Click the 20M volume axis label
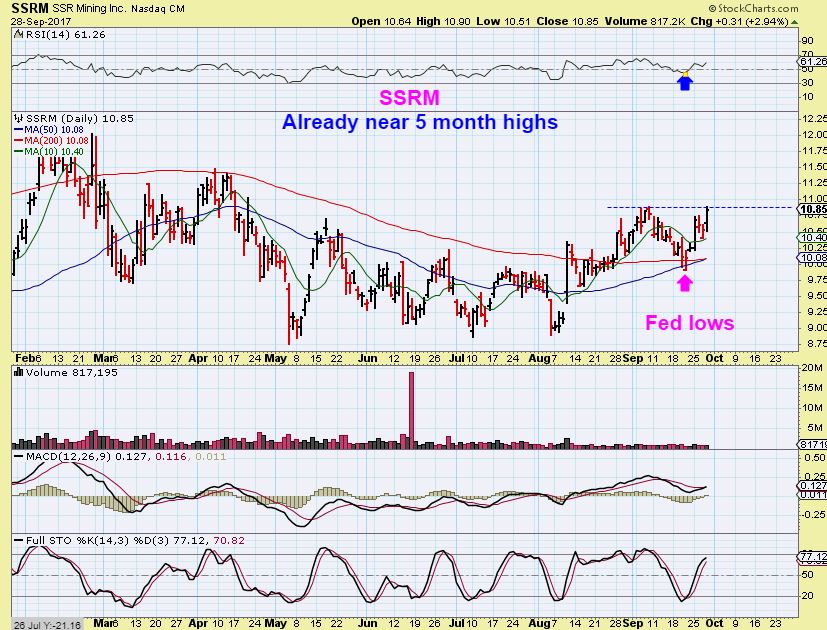Screen dimensions: 827x630 [811, 368]
